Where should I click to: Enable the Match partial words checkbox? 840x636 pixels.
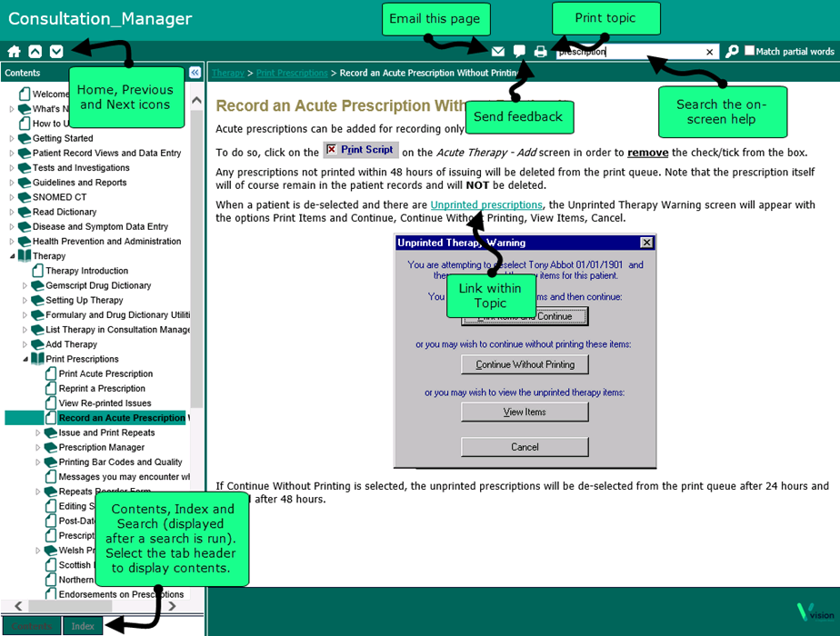(x=749, y=52)
